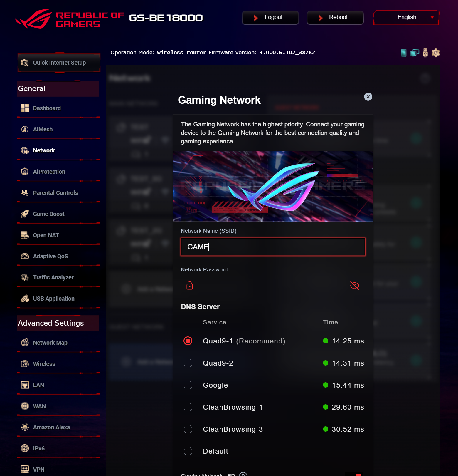Go to the Network menu item

pyautogui.click(x=44, y=150)
